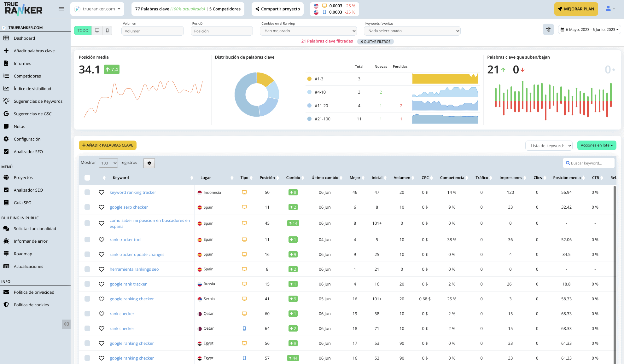Favorite the herramienta rankings seo heart

point(102,269)
